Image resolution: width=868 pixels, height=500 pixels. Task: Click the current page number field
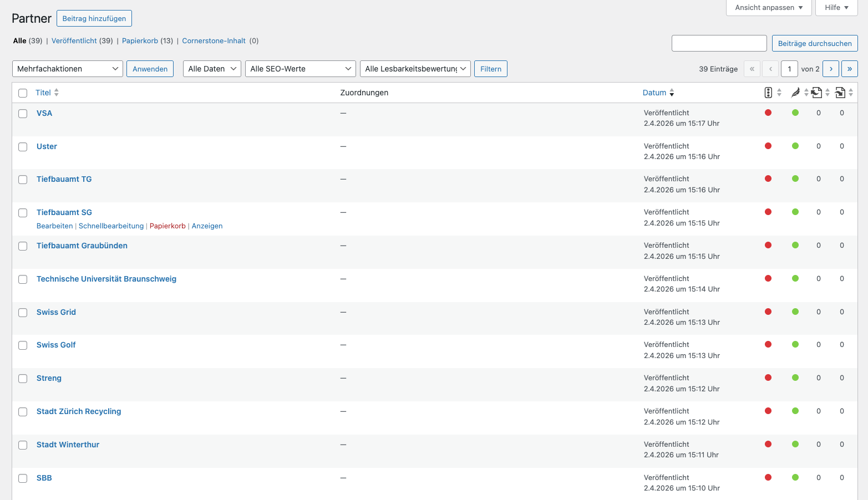coord(789,69)
